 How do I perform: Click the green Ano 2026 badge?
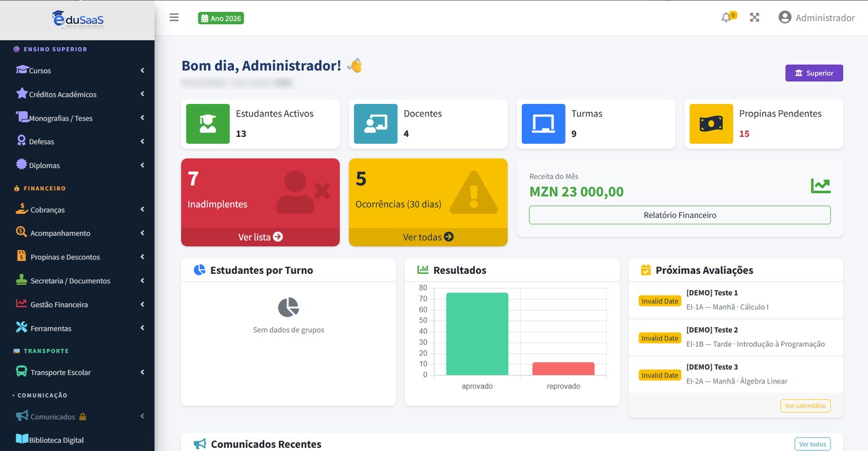[221, 19]
